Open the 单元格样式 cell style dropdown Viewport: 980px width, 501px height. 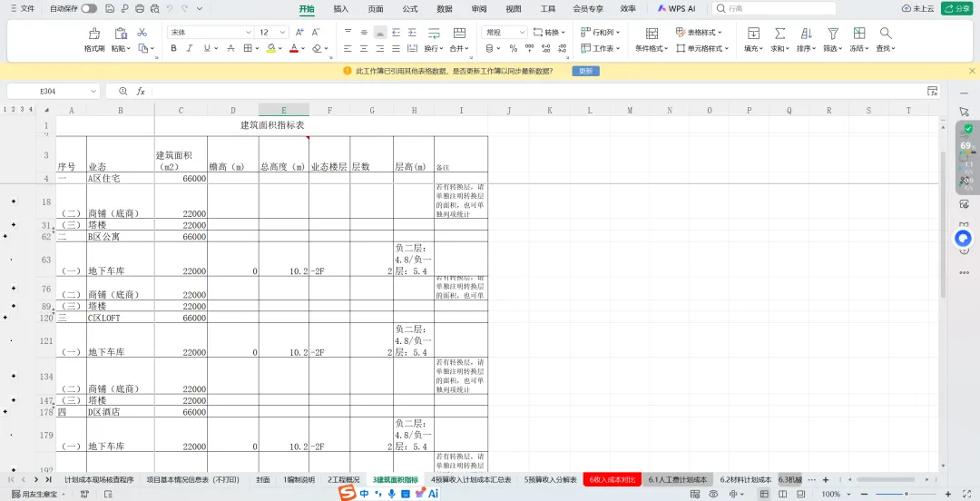tap(702, 48)
